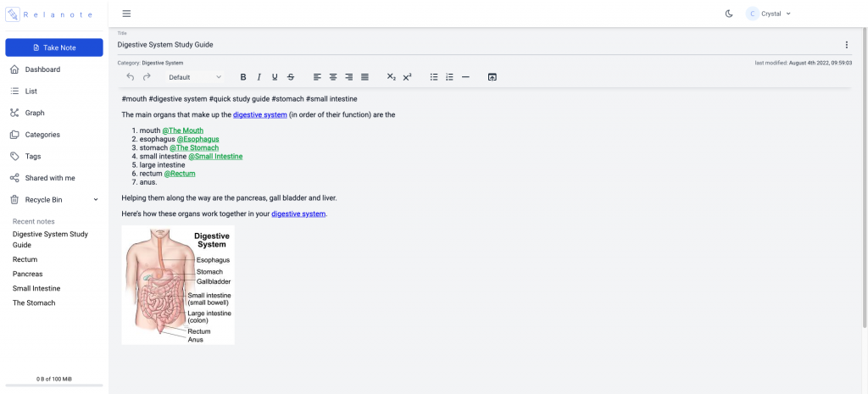Toggle subscript formatting

pos(392,77)
